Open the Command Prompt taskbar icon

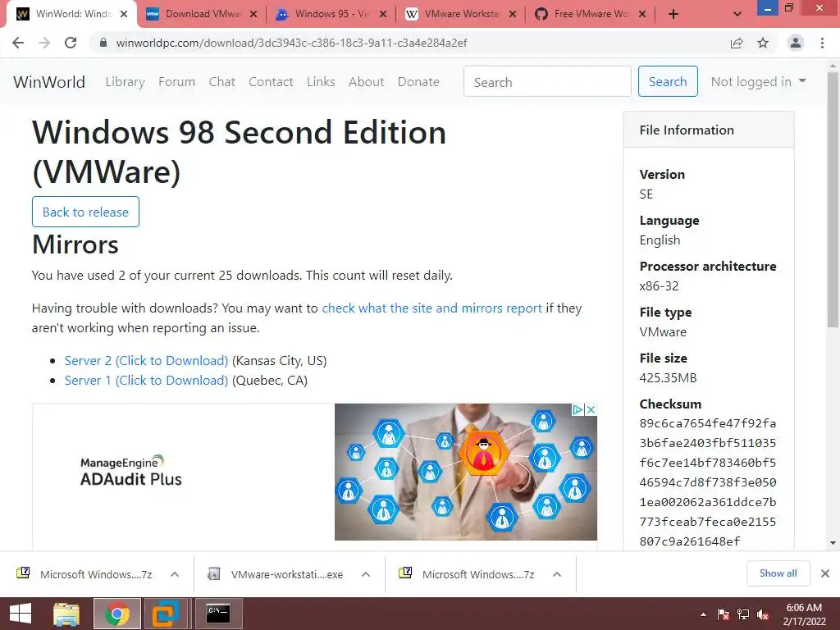click(x=218, y=614)
